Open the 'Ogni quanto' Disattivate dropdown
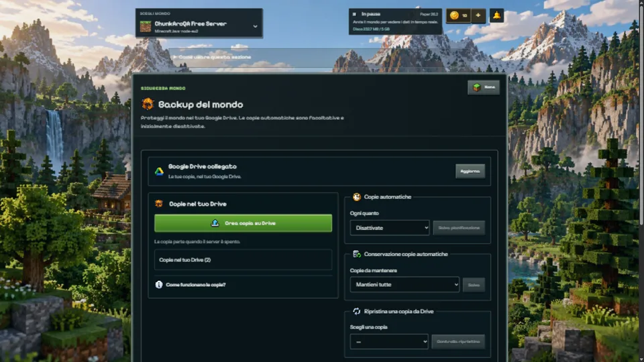This screenshot has height=362, width=644. click(x=389, y=228)
